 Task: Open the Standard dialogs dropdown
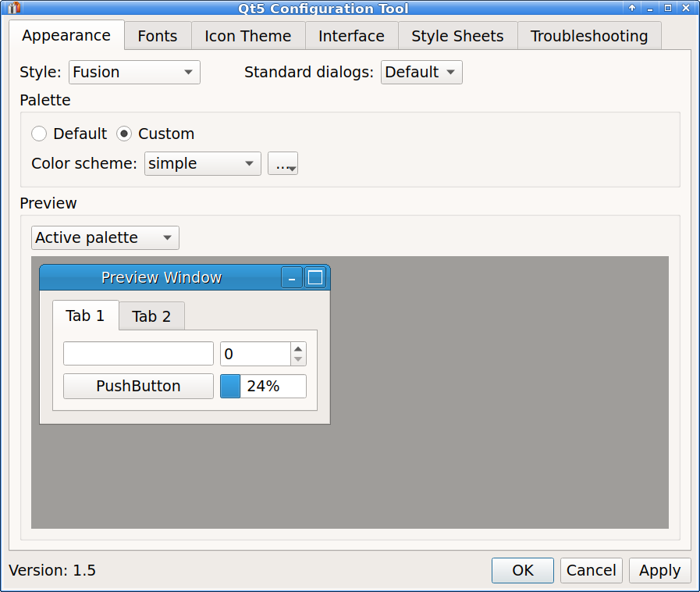421,73
